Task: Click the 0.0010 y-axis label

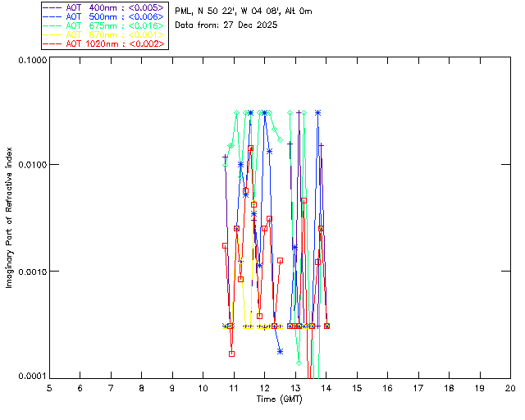Action: pos(33,272)
